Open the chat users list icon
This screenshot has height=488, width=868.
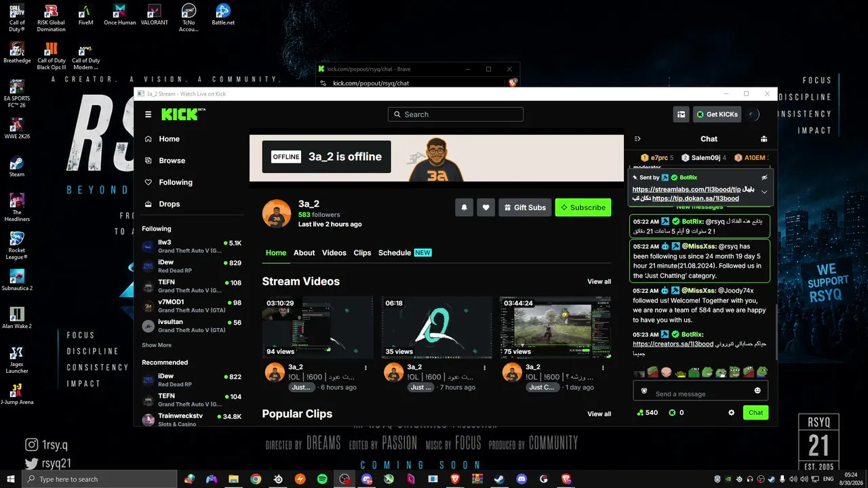(x=764, y=139)
